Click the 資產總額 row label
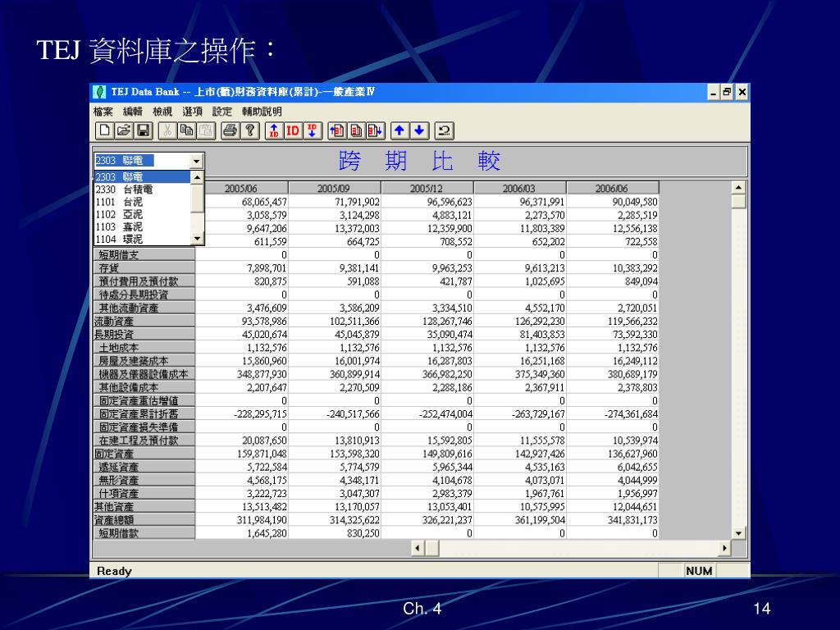 pos(144,520)
